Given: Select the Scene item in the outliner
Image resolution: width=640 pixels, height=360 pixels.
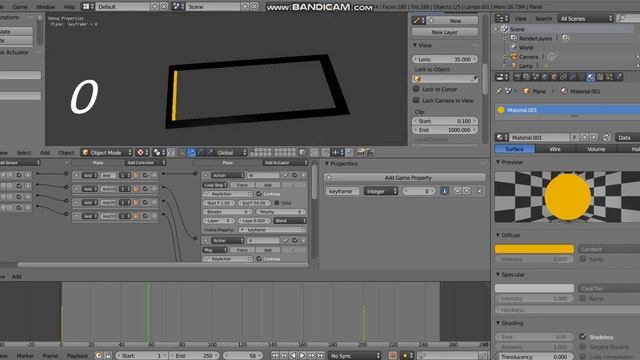Looking at the screenshot, I should [x=517, y=29].
